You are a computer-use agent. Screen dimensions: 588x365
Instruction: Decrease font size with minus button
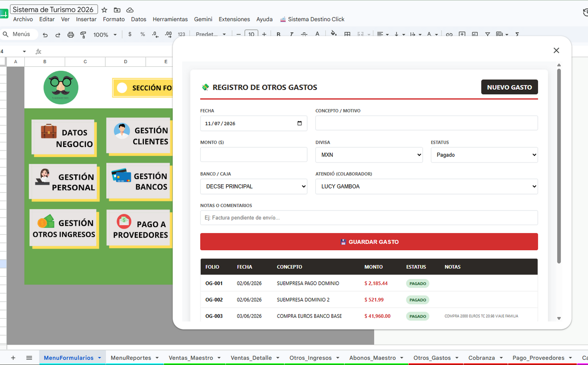[238, 35]
